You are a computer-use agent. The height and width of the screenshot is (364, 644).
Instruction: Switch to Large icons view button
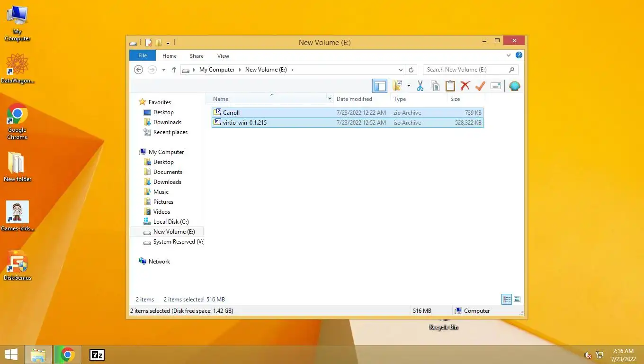pos(517,300)
